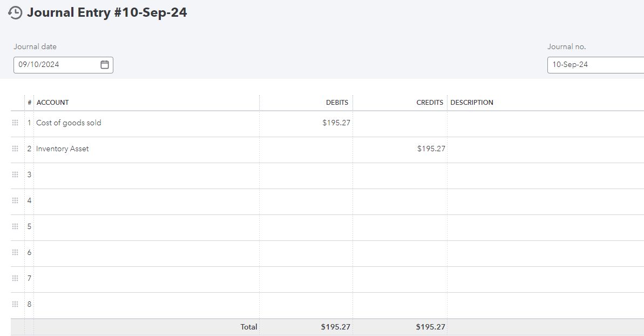Edit the $195.27 credit in row 2
644x336 pixels.
[x=401, y=149]
